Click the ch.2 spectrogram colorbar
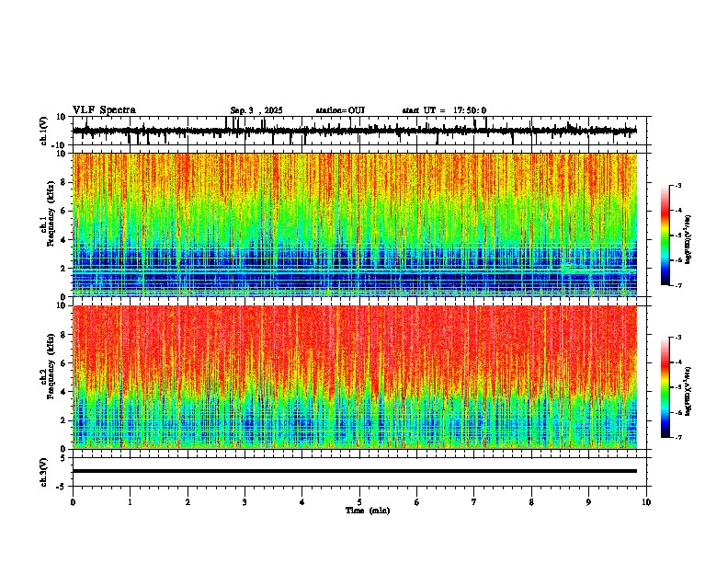This screenshot has width=728, height=563. pyautogui.click(x=665, y=387)
